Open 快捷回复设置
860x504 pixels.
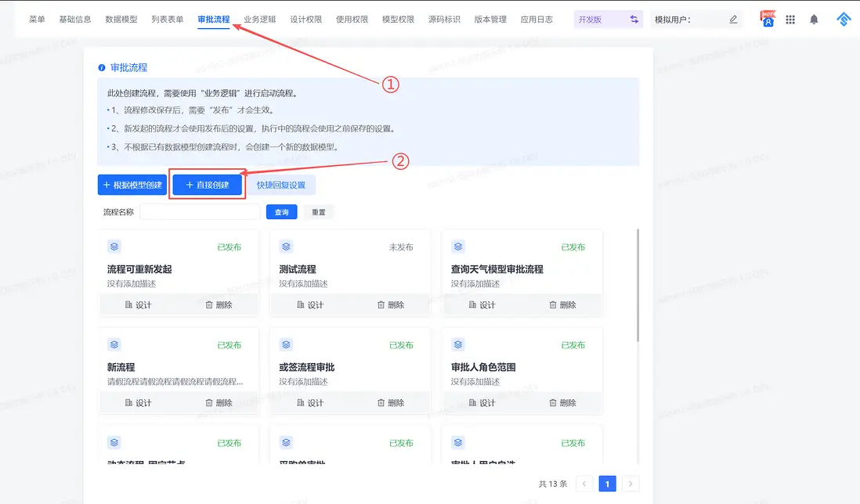coord(281,185)
